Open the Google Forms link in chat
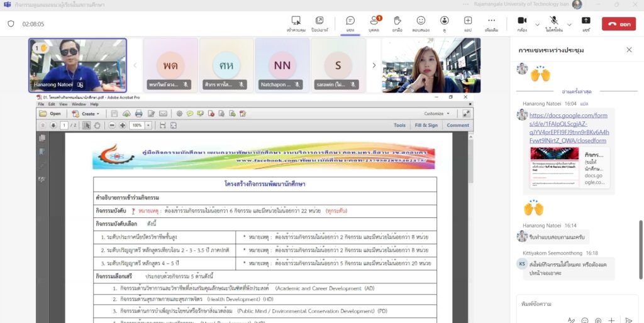The height and width of the screenshot is (323, 644). 569,128
